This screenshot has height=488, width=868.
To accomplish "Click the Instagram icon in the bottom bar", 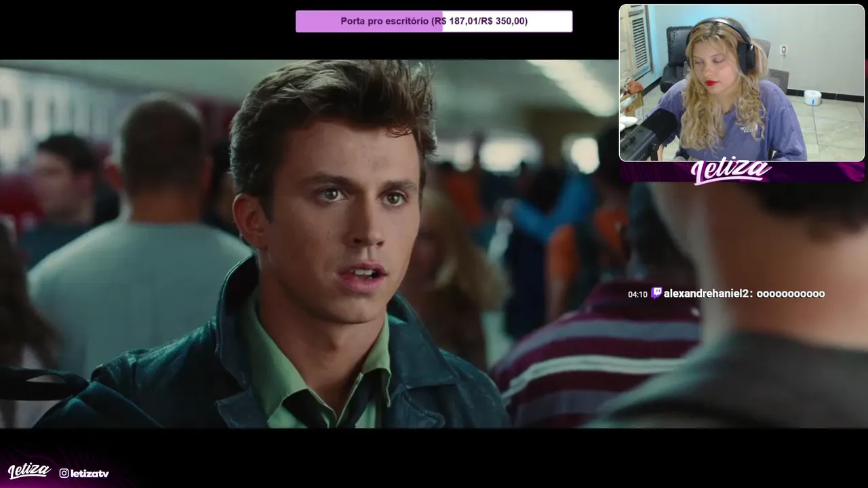I will [64, 473].
